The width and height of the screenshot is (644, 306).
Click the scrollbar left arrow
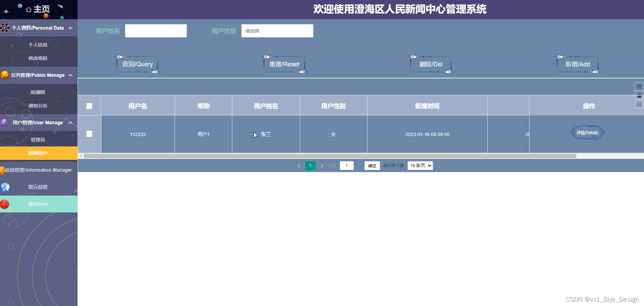pyautogui.click(x=81, y=156)
